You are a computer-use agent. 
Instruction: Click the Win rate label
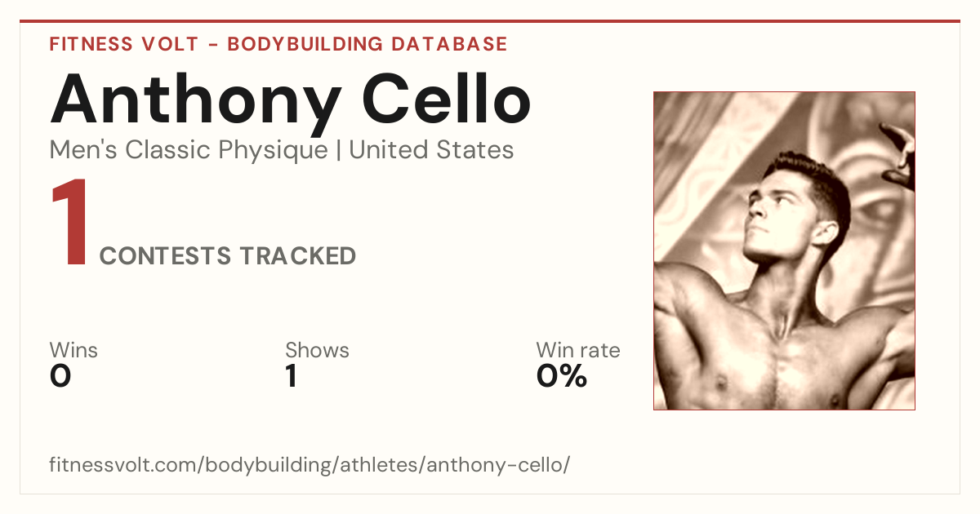pyautogui.click(x=578, y=351)
